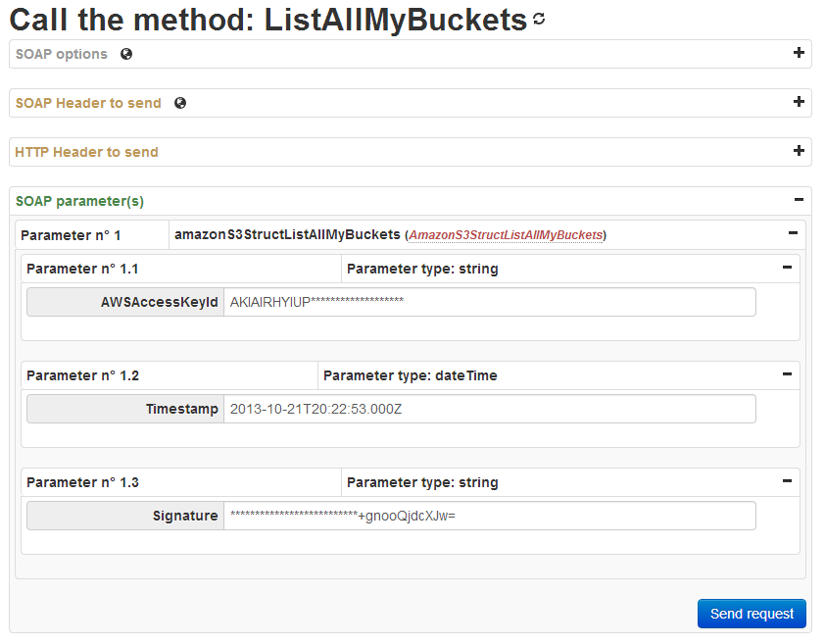This screenshot has width=825, height=644.
Task: Collapse the SOAP parameter(s) section
Action: [799, 200]
